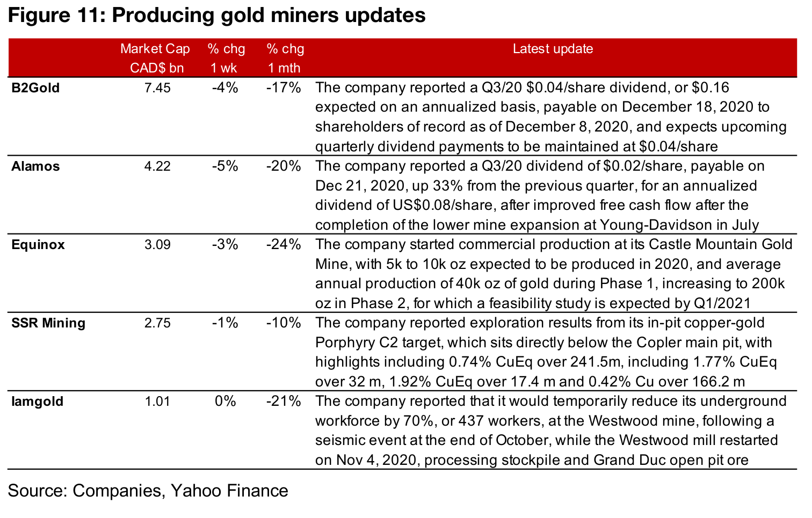Image resolution: width=812 pixels, height=518 pixels.
Task: Select Alamos's 4.22 market cap cell
Action: (157, 166)
